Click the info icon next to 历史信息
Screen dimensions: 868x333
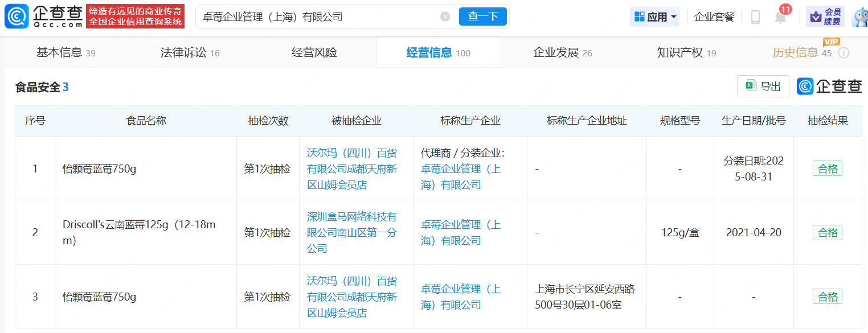coord(844,53)
